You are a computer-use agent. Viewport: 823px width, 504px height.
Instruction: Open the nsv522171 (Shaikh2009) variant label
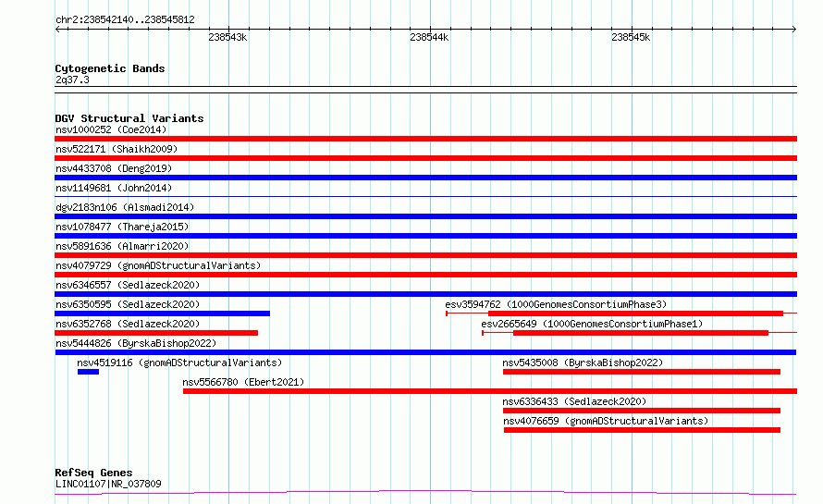pyautogui.click(x=117, y=149)
